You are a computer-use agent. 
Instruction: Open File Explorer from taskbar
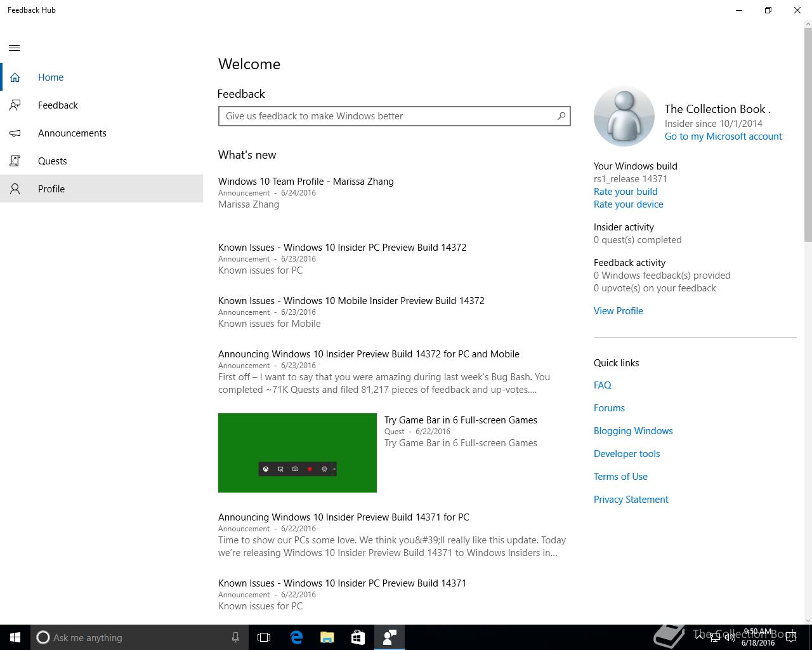pos(327,637)
